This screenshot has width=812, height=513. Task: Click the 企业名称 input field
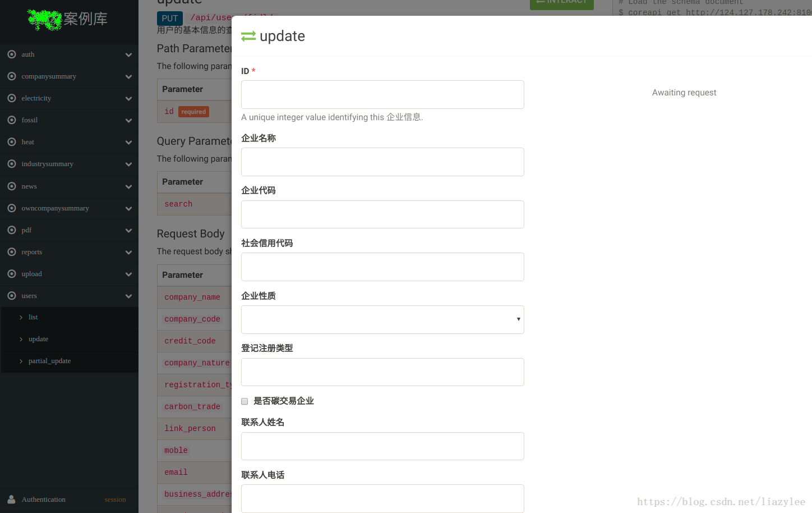(x=382, y=162)
